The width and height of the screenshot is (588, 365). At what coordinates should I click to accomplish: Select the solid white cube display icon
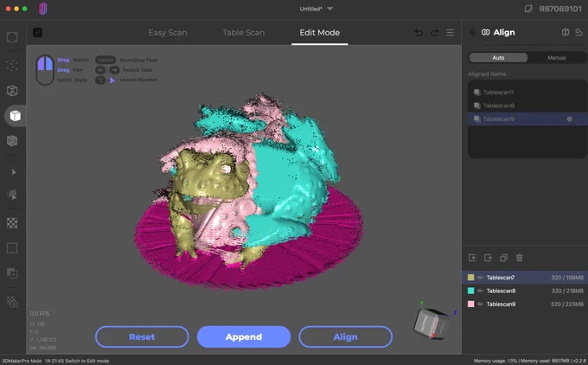(15, 116)
